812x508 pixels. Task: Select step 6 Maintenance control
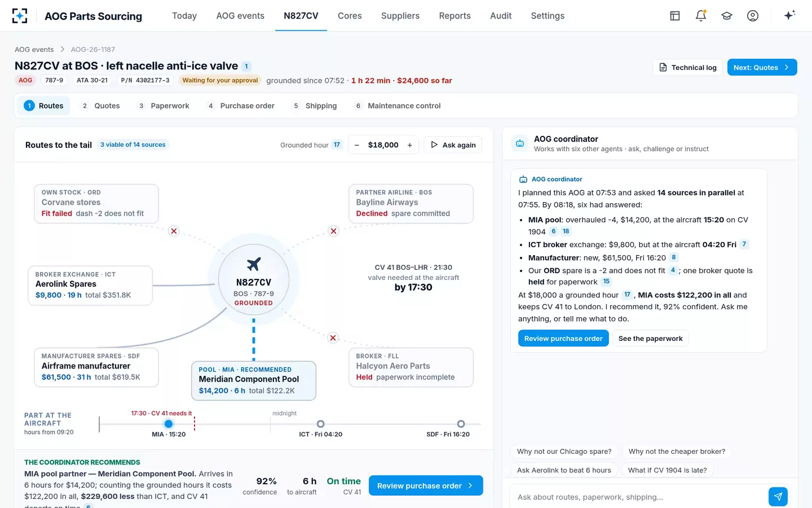[x=398, y=106]
